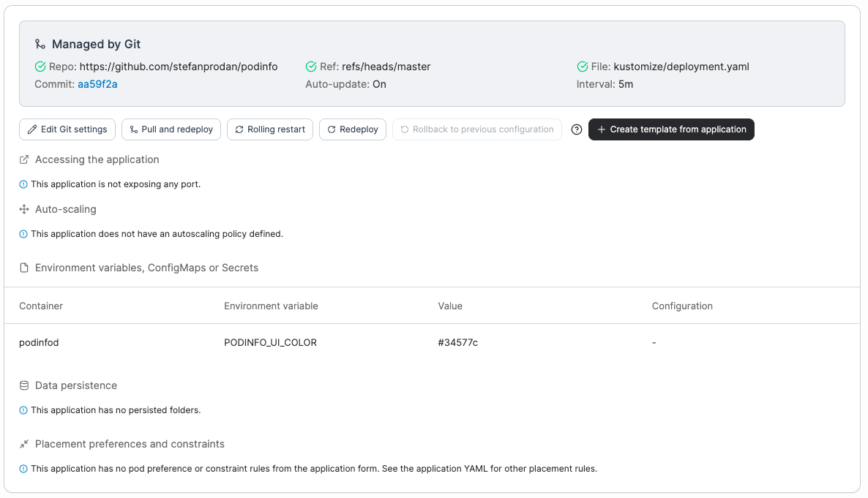Click the Redeploy button

(353, 129)
